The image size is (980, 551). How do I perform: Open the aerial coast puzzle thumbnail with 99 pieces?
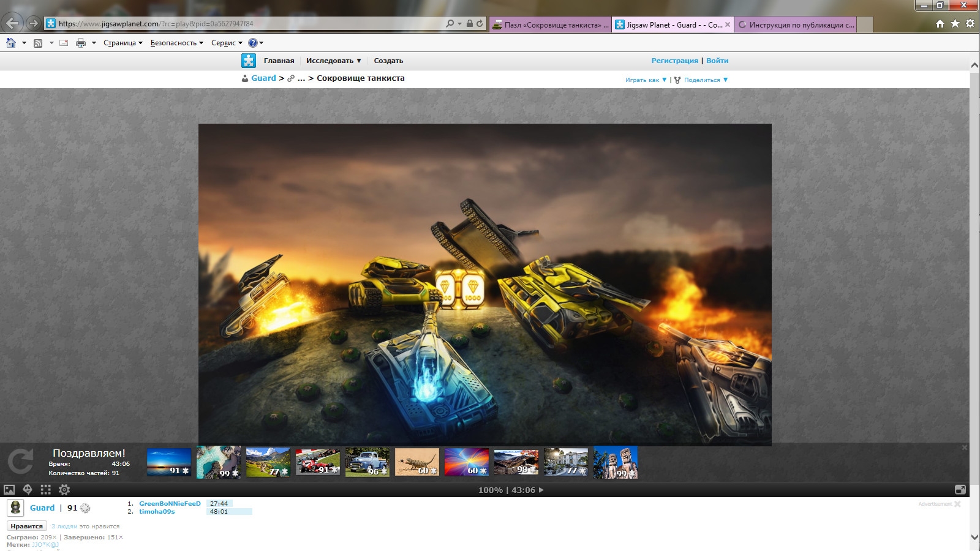click(219, 462)
